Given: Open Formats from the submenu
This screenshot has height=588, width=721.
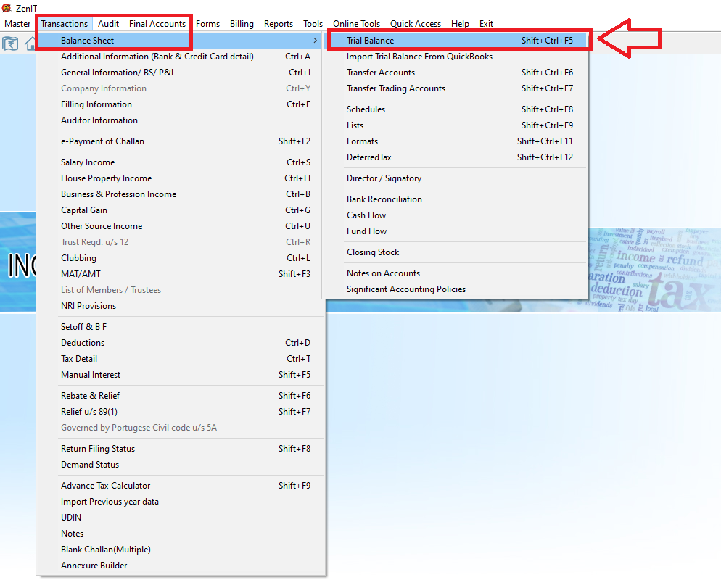Looking at the screenshot, I should pyautogui.click(x=456, y=141).
